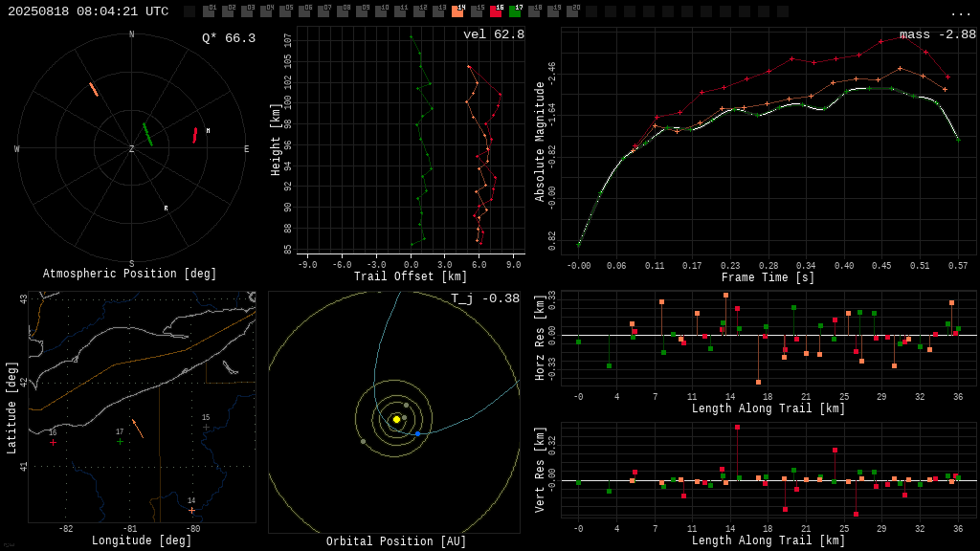Click the Atmospheric Position [deg] axis title
The width and height of the screenshot is (980, 551).
pos(129,274)
